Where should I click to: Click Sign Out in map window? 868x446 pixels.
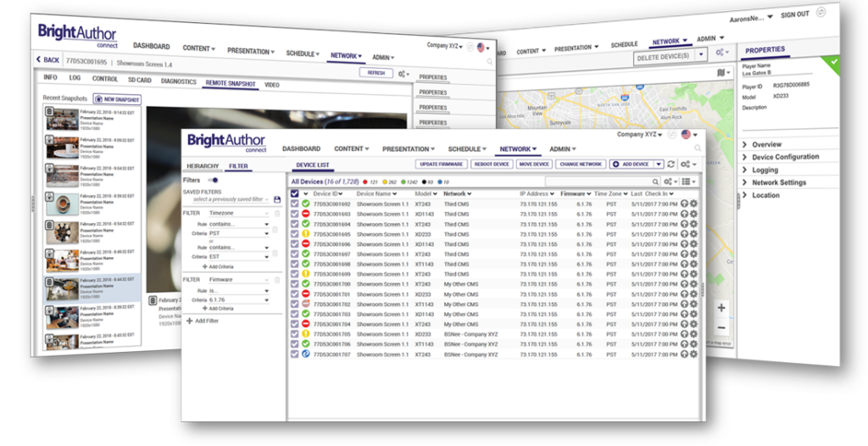click(795, 15)
